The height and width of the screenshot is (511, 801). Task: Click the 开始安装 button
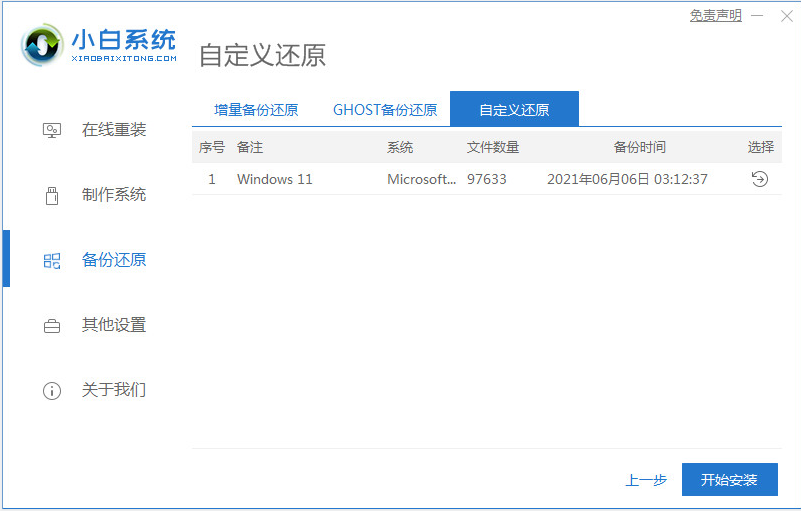pyautogui.click(x=729, y=479)
